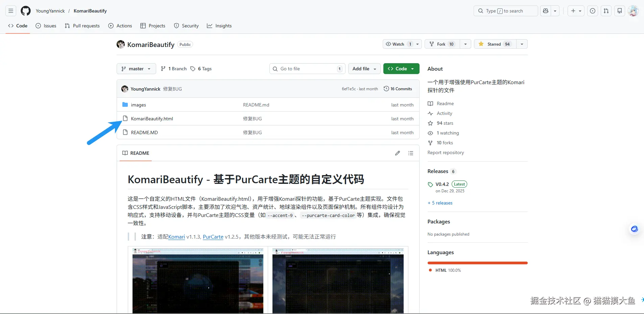The height and width of the screenshot is (314, 644).
Task: Click the user avatar in top right
Action: (633, 11)
